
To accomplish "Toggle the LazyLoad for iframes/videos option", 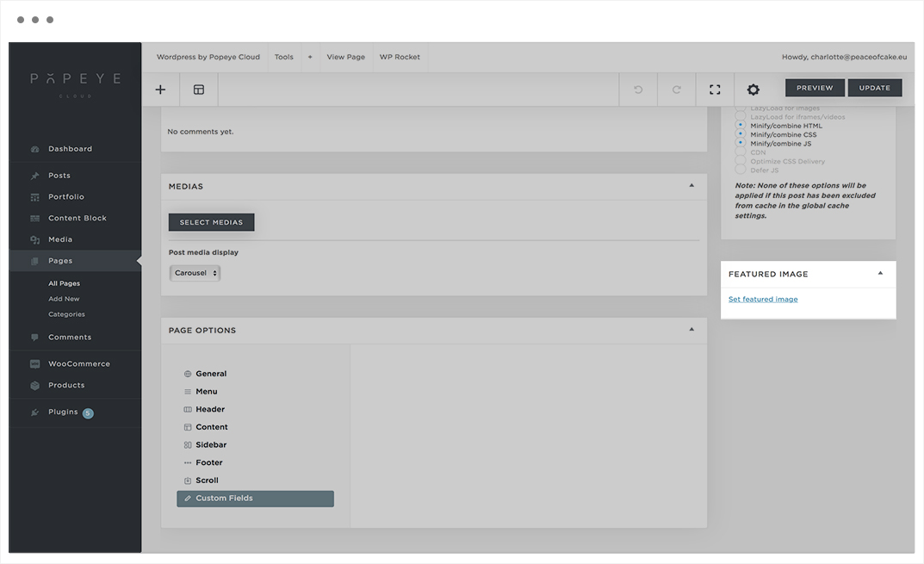I will [740, 116].
